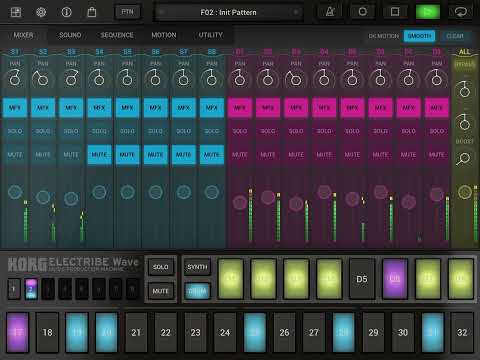Toggle sequencer step 24

pos(225,332)
